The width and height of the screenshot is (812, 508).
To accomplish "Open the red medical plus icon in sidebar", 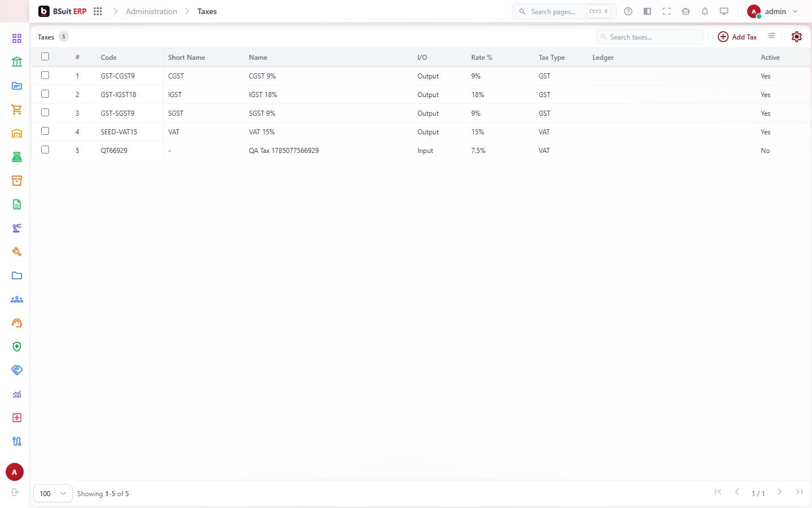I will [x=17, y=418].
